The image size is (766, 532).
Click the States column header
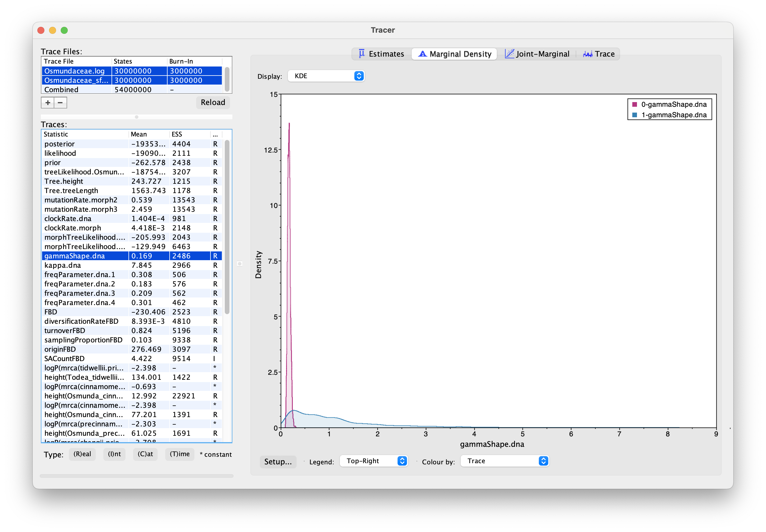(139, 61)
